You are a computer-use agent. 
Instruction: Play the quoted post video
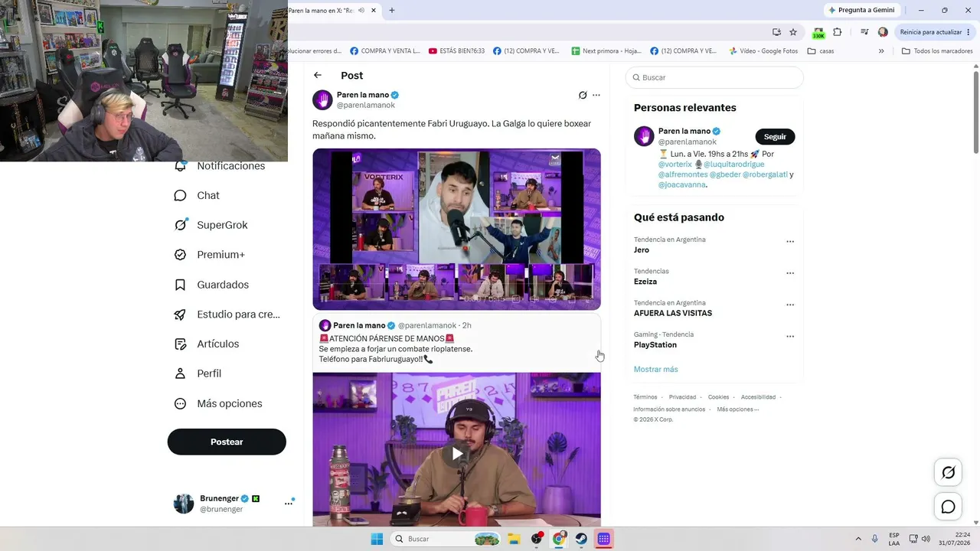pos(456,453)
